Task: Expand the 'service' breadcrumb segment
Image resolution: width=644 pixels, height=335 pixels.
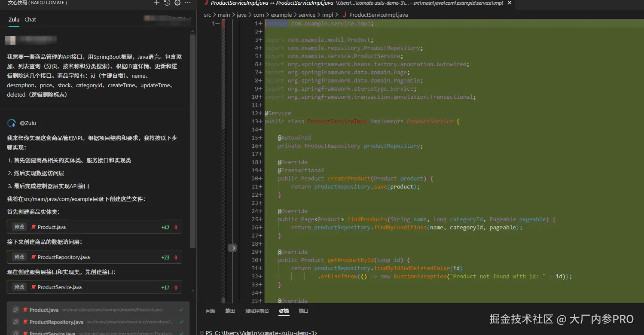Action: coord(307,15)
